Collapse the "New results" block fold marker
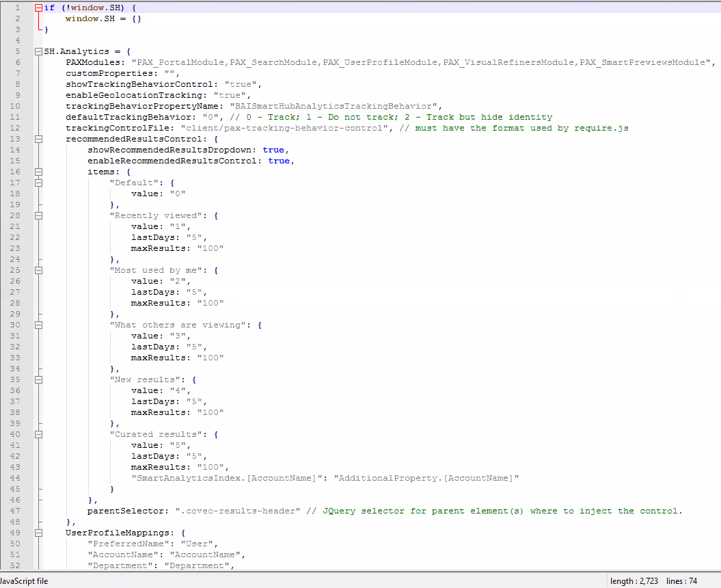Image resolution: width=721 pixels, height=588 pixels. (x=38, y=379)
